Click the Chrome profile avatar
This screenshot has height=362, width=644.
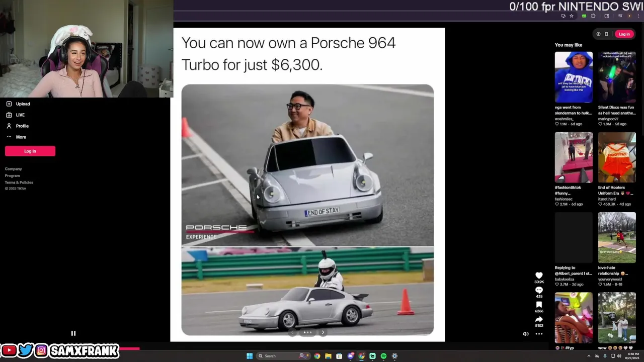coord(629,16)
